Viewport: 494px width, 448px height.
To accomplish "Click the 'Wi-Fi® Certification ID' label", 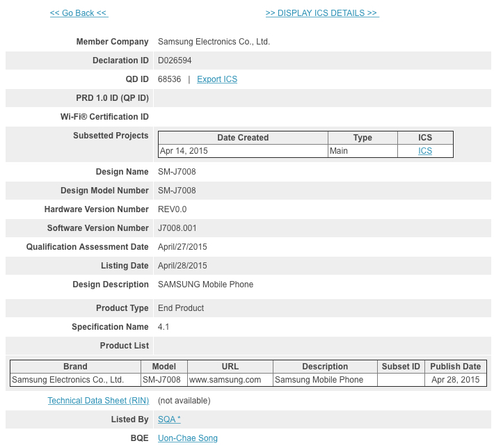I will point(104,117).
